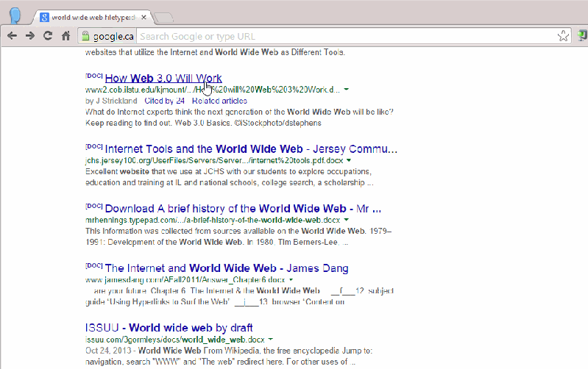Close the 'world wide web filetype' tab
588x369 pixels.
click(144, 17)
